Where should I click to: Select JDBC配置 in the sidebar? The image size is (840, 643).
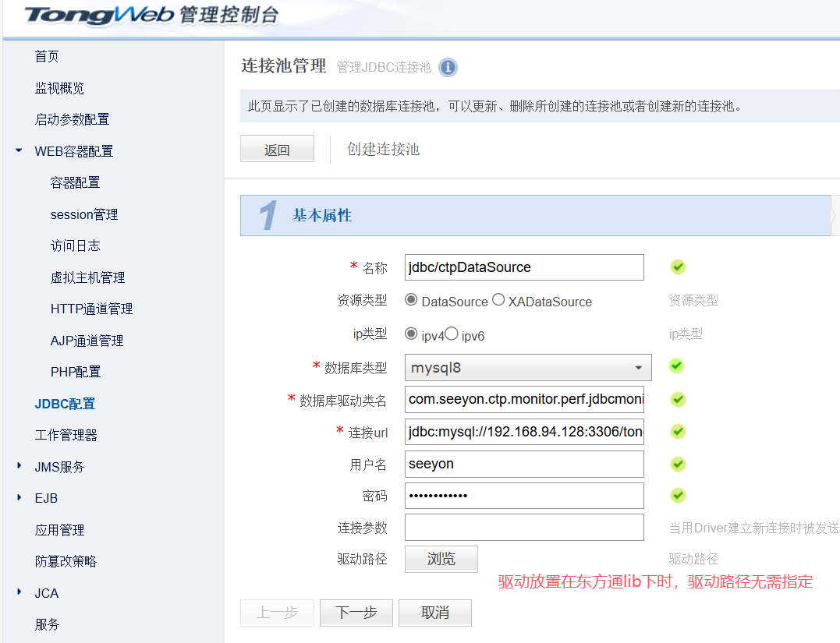click(65, 404)
